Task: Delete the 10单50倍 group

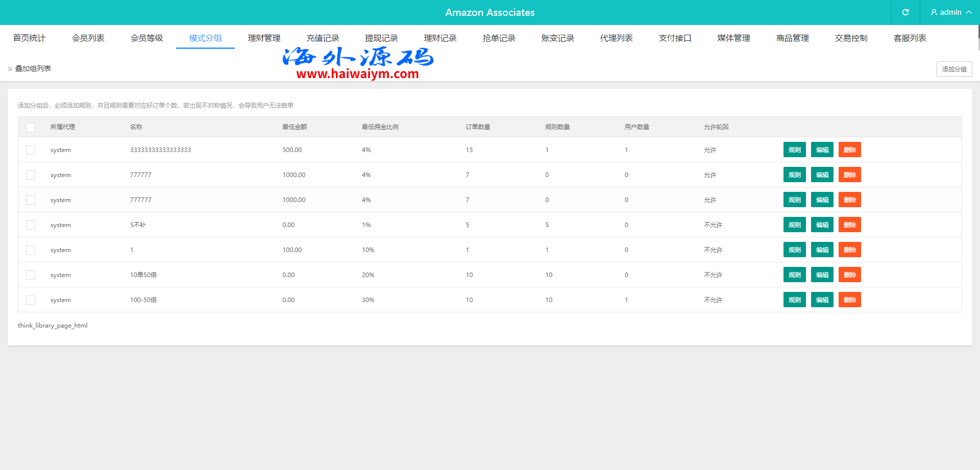Action: point(849,275)
